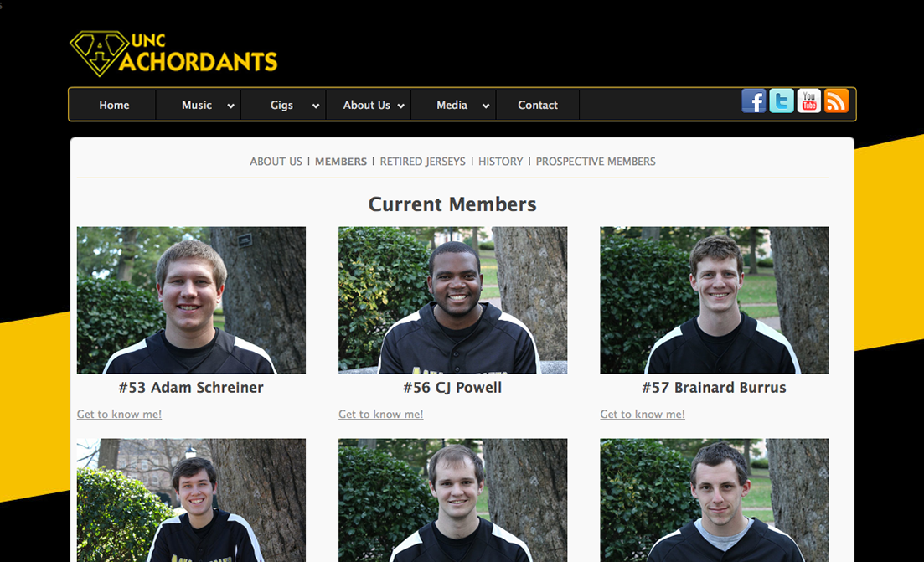Expand the About Us dropdown arrow
The image size is (924, 562).
pyautogui.click(x=400, y=106)
